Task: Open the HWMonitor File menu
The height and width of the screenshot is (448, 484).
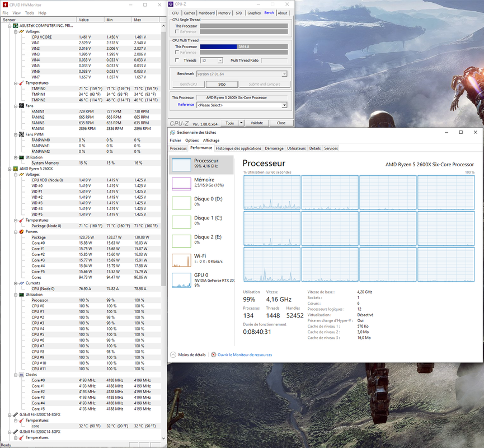Action: [x=6, y=13]
